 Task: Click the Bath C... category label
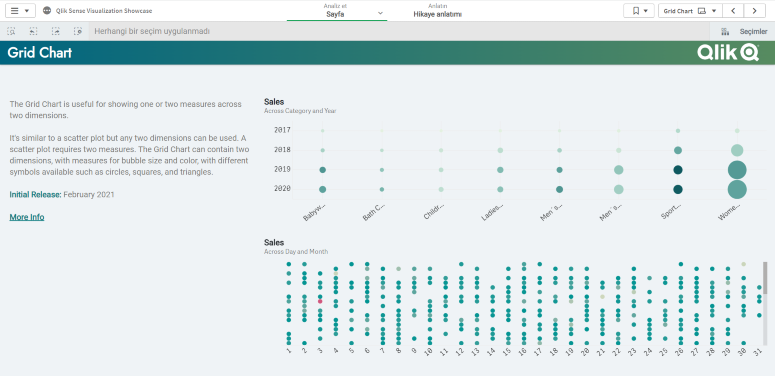pos(374,211)
